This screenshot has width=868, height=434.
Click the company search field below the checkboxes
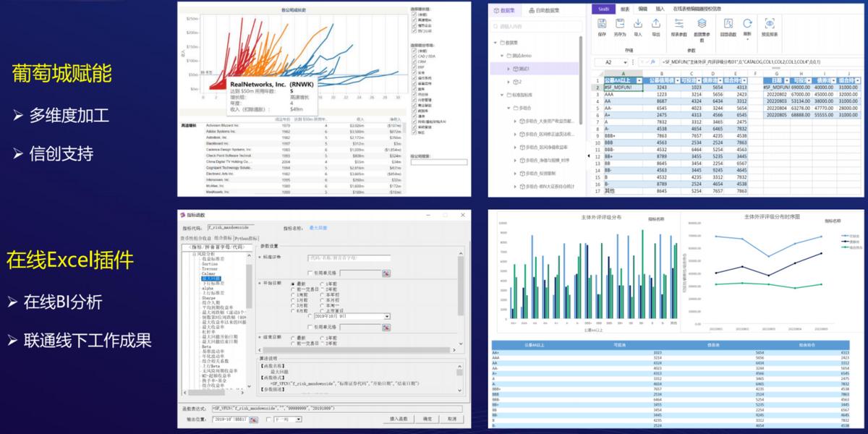pos(438,162)
